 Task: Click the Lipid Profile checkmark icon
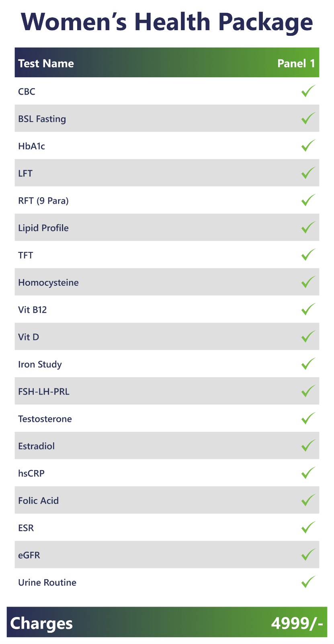(308, 228)
